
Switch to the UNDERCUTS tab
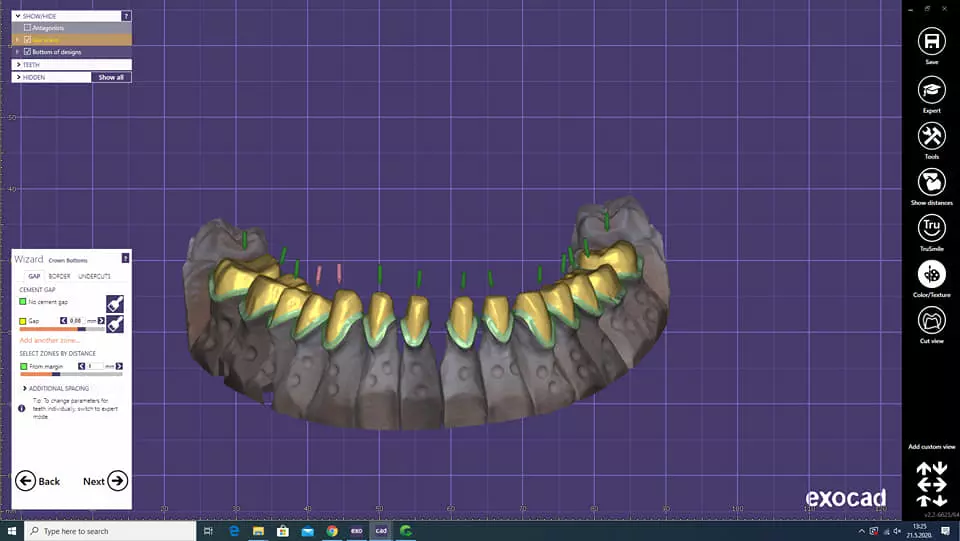[94, 276]
